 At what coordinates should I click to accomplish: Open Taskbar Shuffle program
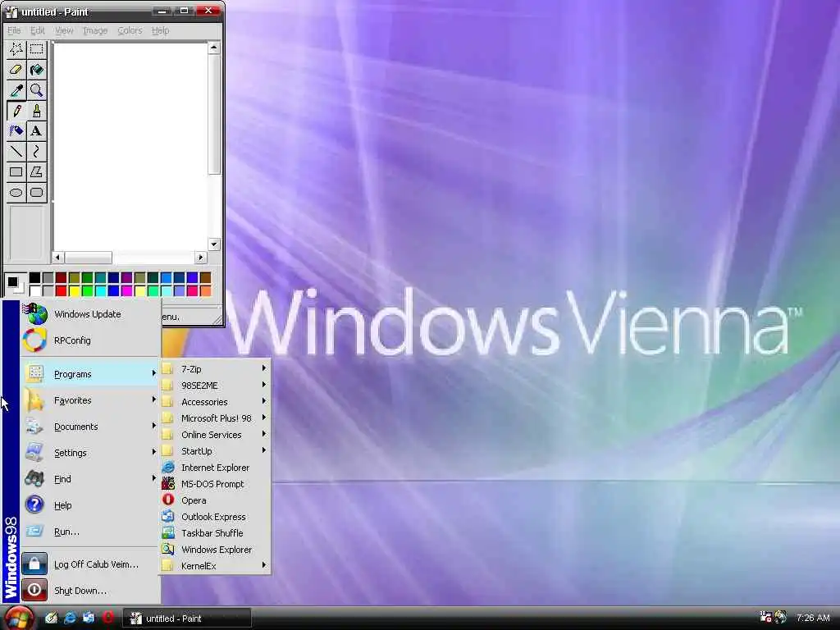215,533
